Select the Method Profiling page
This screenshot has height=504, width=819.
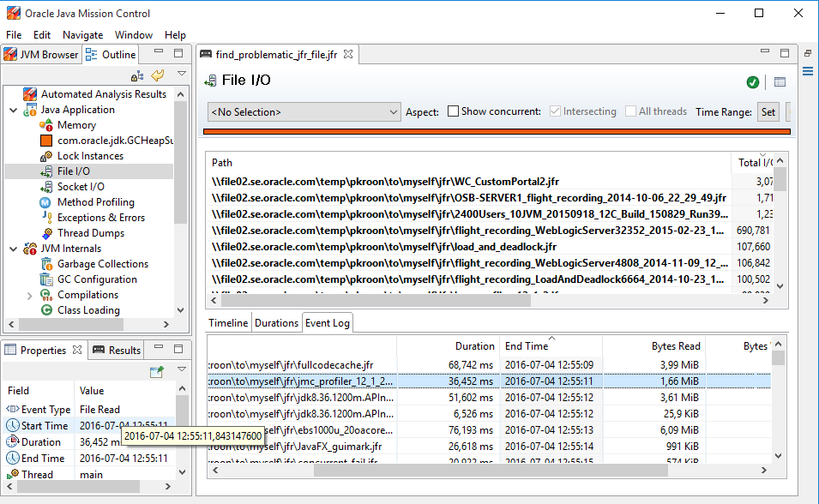pos(95,202)
